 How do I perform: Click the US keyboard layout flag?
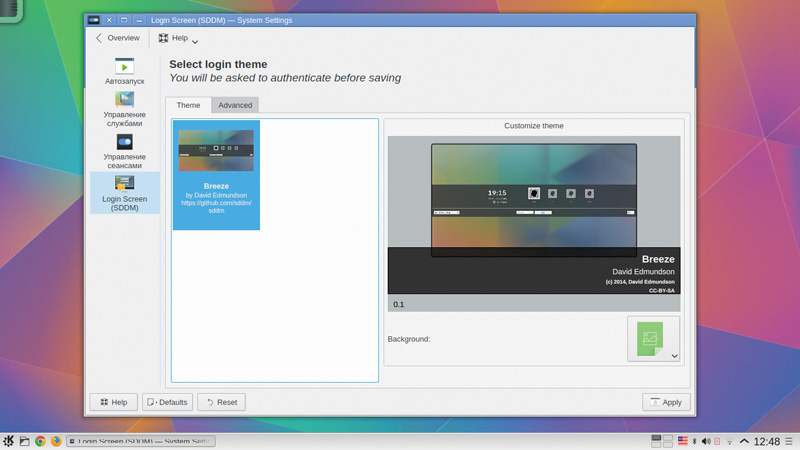pyautogui.click(x=683, y=441)
